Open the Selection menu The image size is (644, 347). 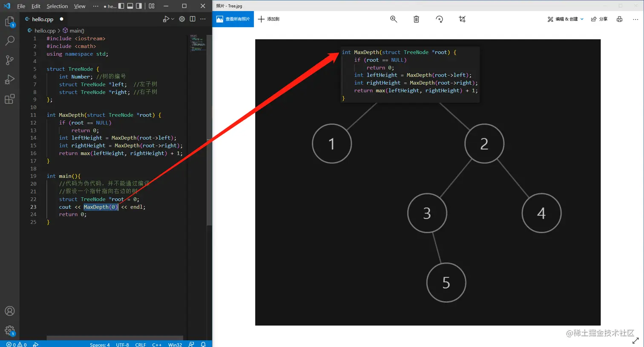[57, 6]
